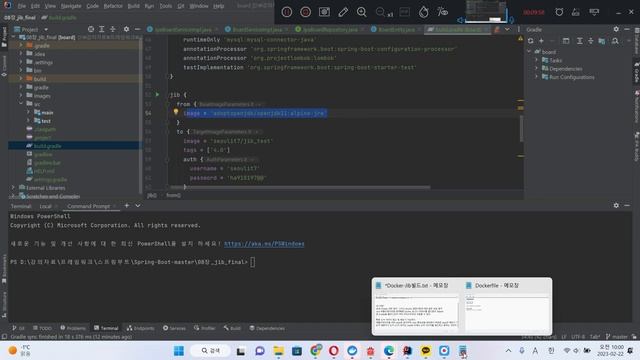This screenshot has width=640, height=360.
Task: Click Gradle execute task icon
Action: click(566, 41)
